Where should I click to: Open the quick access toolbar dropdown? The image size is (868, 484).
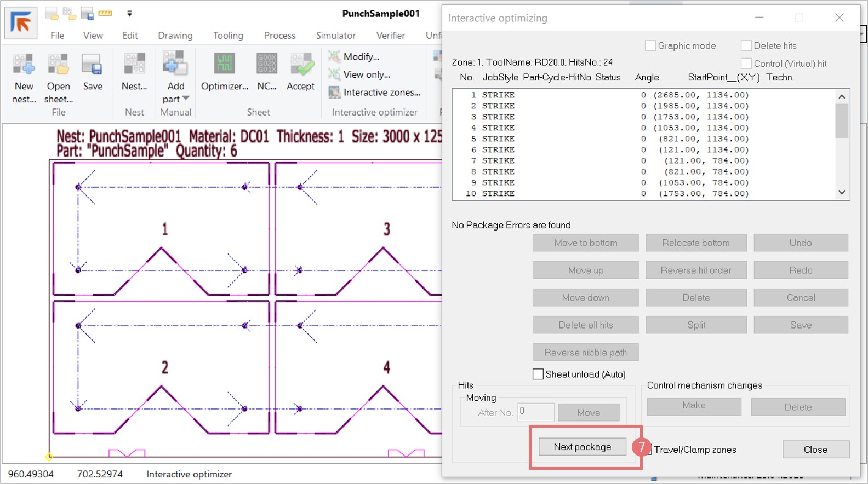pos(129,13)
